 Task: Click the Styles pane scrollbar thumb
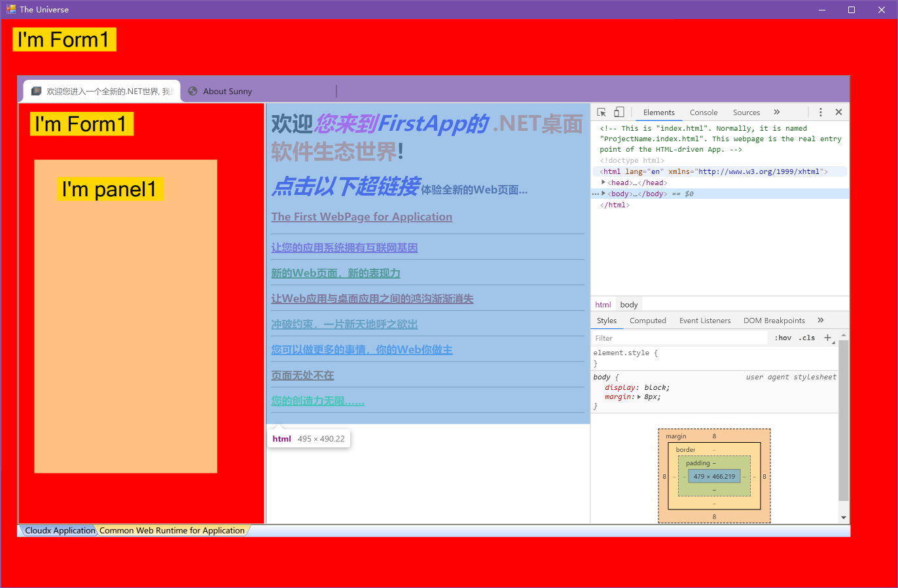(844, 420)
